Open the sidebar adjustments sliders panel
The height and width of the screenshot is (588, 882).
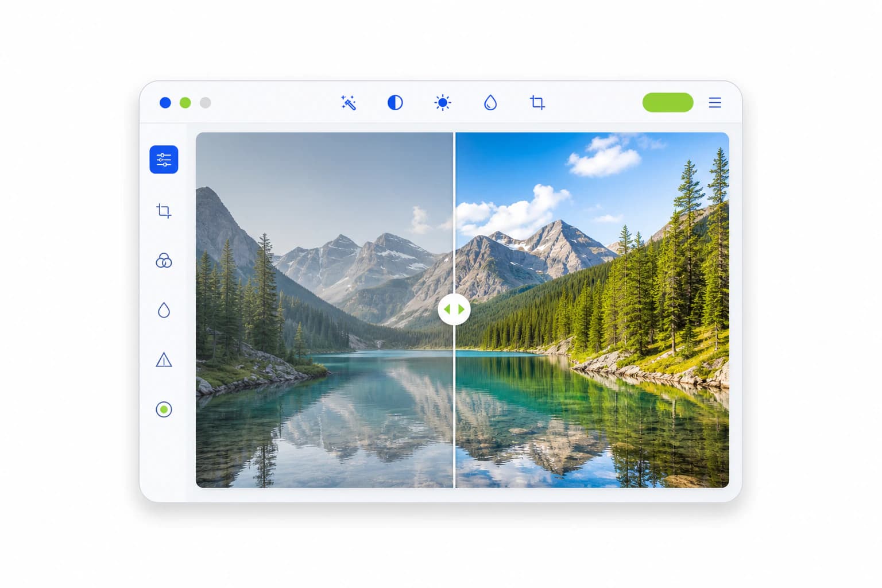[164, 160]
